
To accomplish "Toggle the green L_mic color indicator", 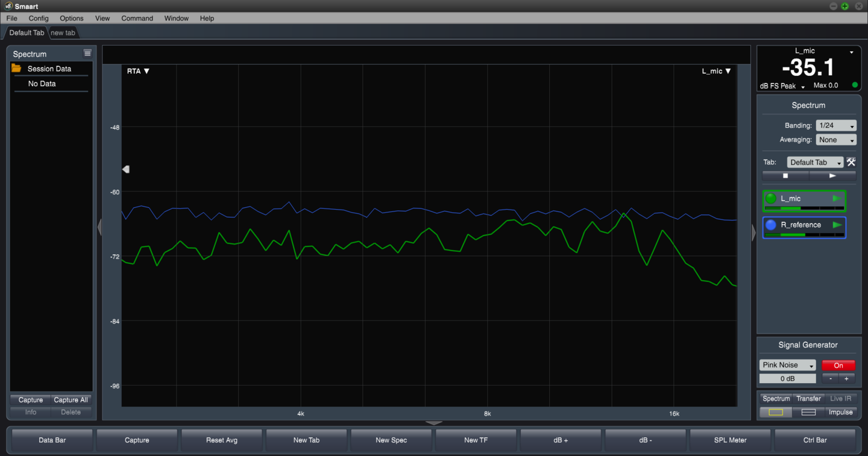I will [771, 199].
